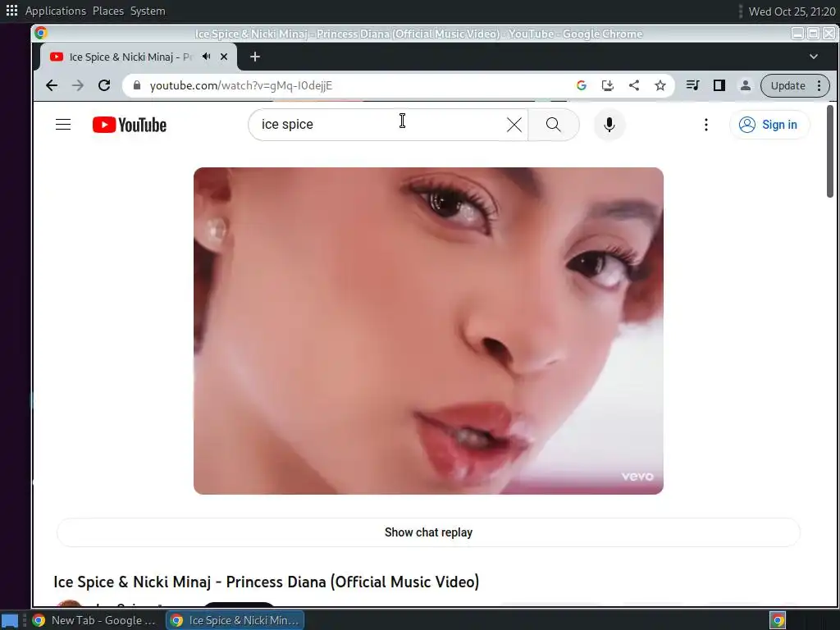Viewport: 840px width, 630px height.
Task: Reload the YouTube page
Action: point(104,85)
